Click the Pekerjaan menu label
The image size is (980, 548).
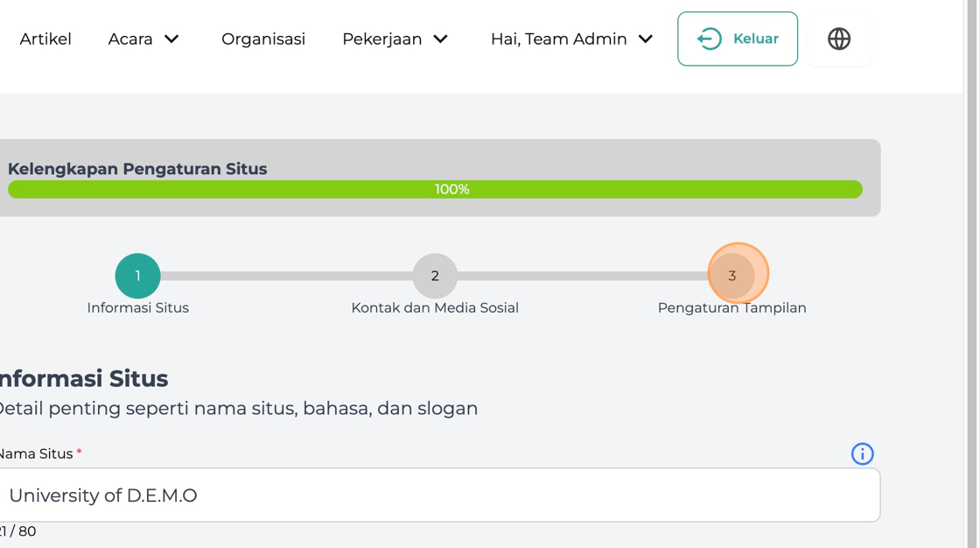click(x=381, y=39)
